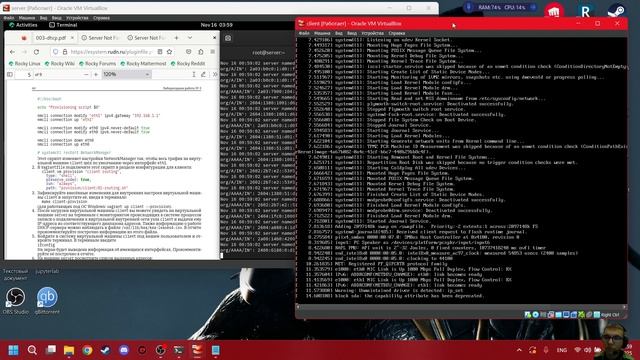Open Rocky Linux bookmark
Viewport: 640px width, 360px height.
(x=24, y=64)
